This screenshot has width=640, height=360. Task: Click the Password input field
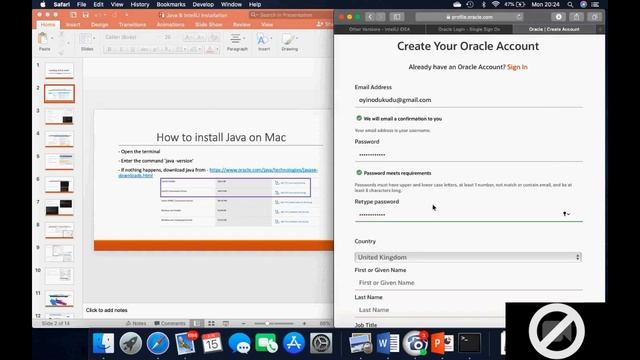pyautogui.click(x=468, y=155)
